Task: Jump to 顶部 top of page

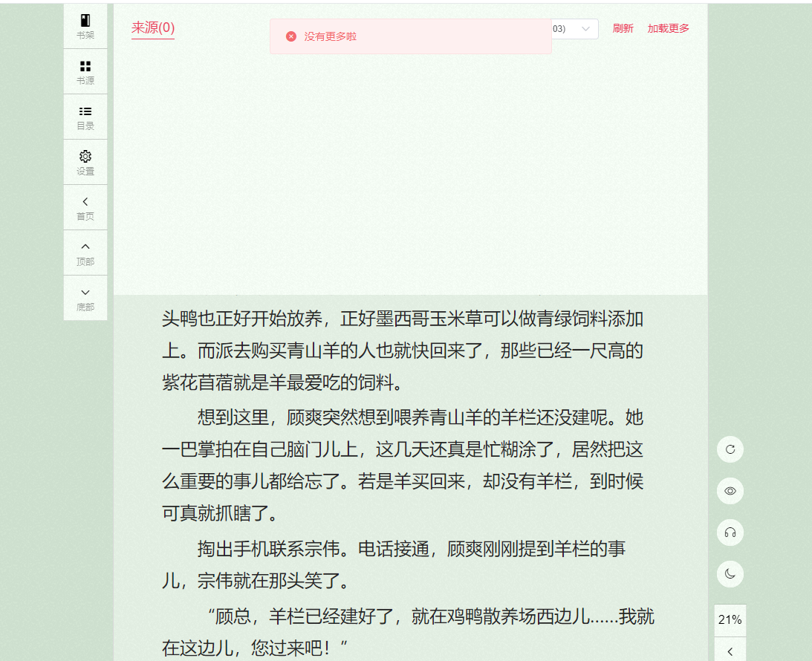Action: pos(85,253)
